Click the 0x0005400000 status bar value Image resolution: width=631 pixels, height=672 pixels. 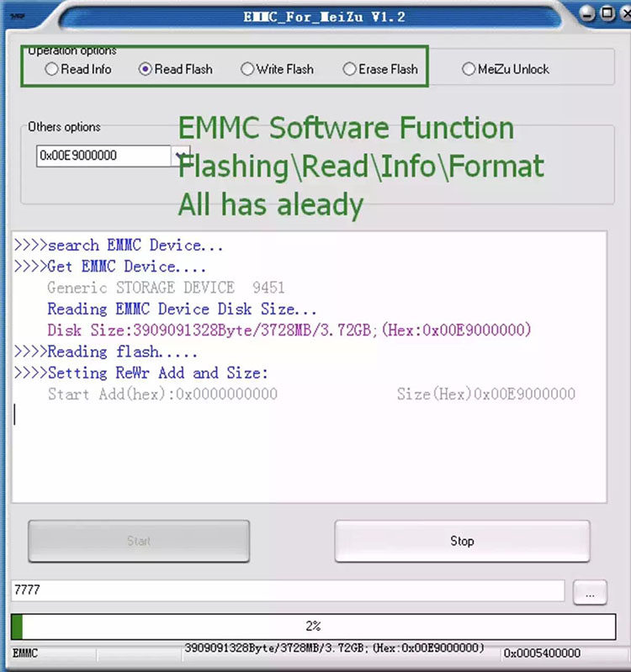pos(542,653)
